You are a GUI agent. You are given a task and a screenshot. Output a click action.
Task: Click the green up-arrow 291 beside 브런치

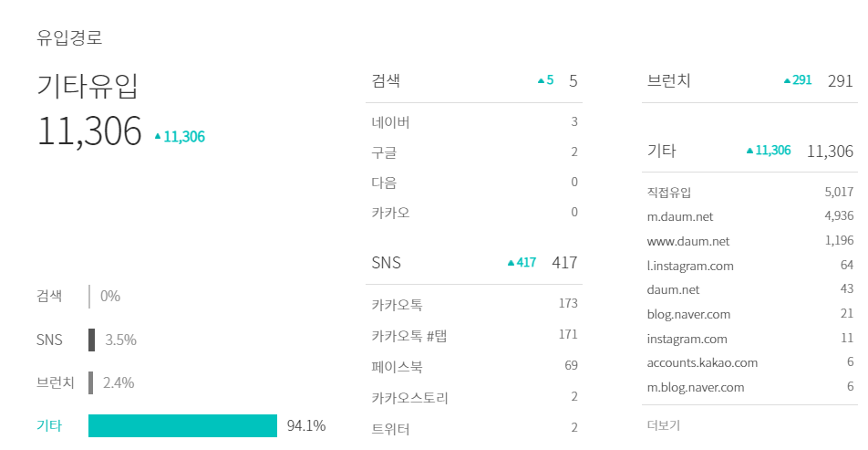(798, 80)
